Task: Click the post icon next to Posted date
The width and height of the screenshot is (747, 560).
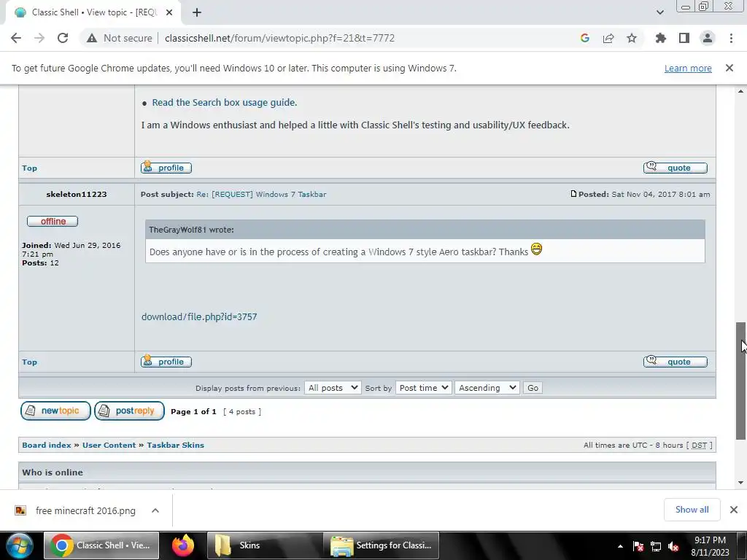Action: pyautogui.click(x=573, y=194)
